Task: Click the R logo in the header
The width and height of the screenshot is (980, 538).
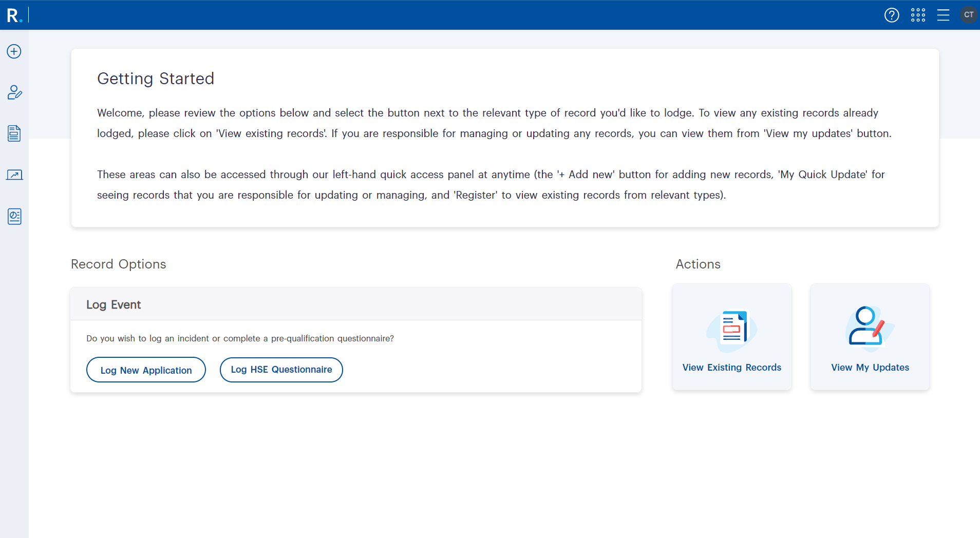Action: 14,15
